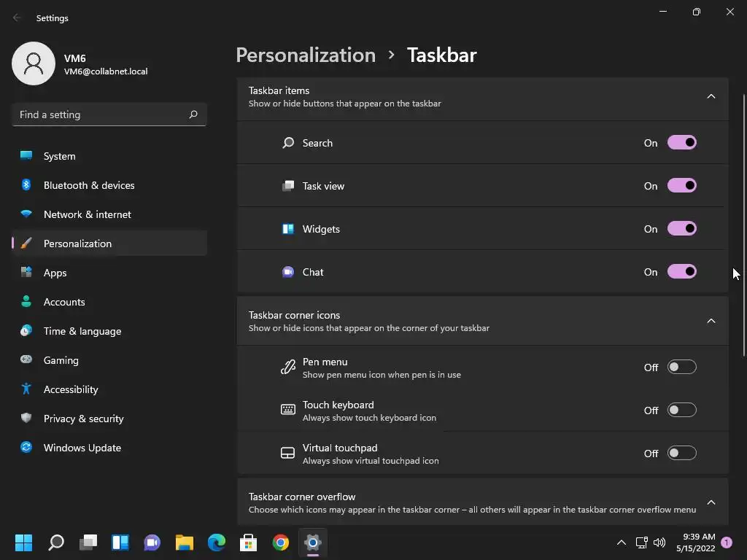Viewport: 747px width, 560px height.
Task: Turn off the Search taskbar toggle
Action: (682, 143)
